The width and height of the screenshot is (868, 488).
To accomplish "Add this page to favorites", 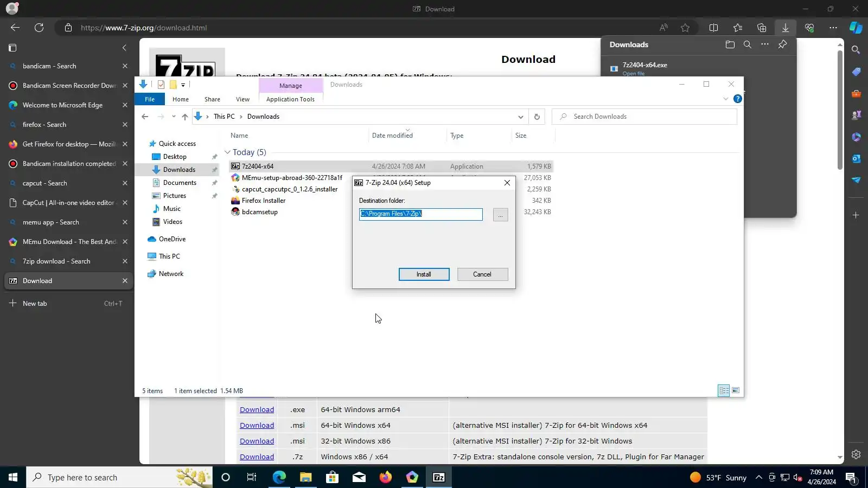I will coord(685,28).
